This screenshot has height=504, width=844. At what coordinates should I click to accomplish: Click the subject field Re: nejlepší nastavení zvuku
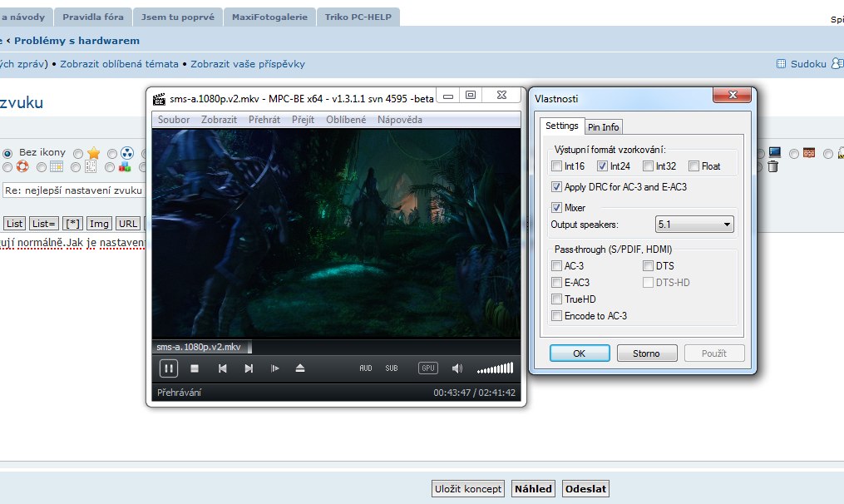(x=74, y=190)
